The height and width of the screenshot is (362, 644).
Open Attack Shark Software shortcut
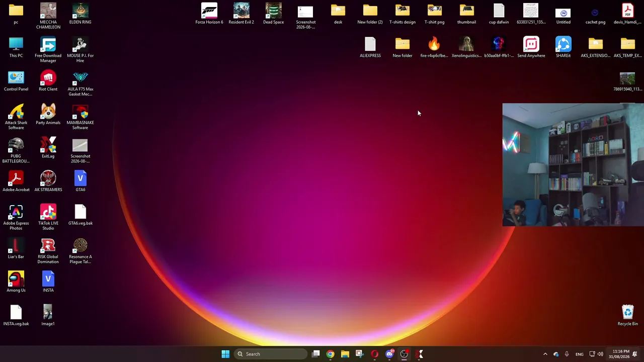pyautogui.click(x=16, y=117)
